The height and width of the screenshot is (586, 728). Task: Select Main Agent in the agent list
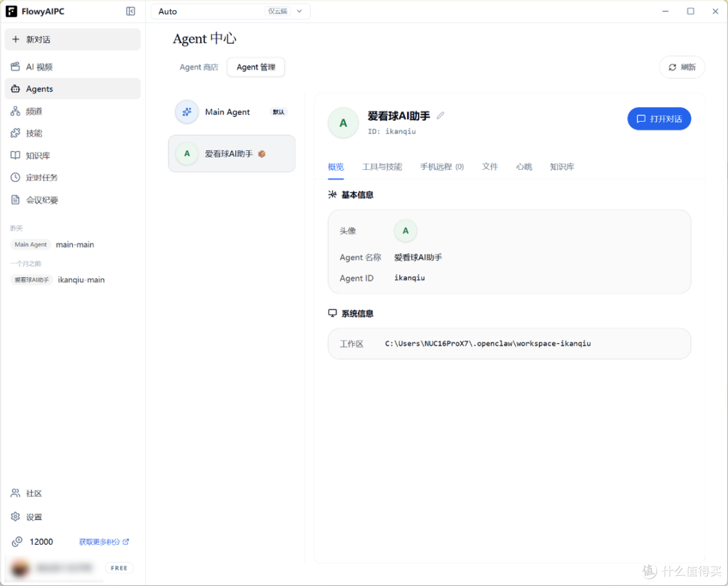(x=232, y=112)
